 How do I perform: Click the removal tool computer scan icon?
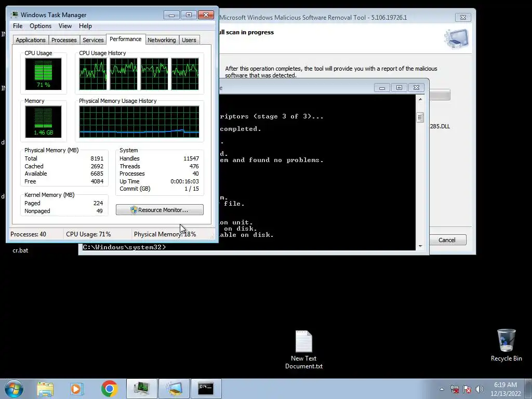(456, 38)
